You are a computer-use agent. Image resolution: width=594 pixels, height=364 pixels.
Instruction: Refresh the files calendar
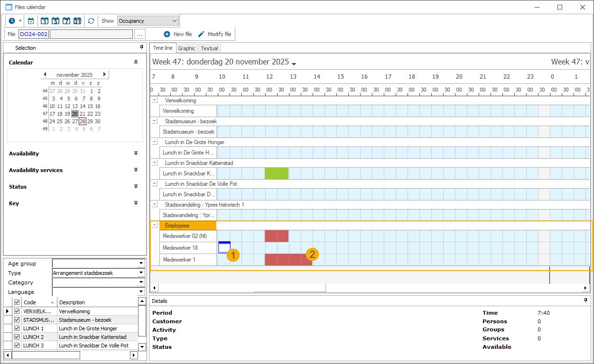click(x=91, y=21)
